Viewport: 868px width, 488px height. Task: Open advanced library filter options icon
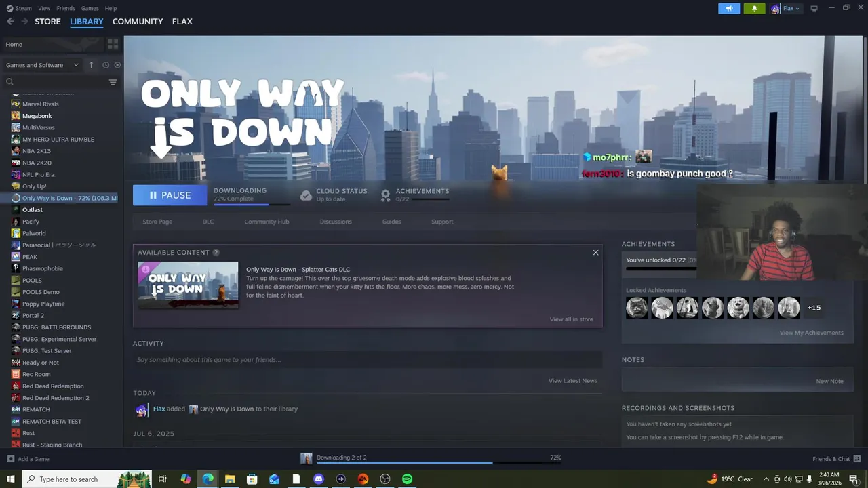(113, 82)
